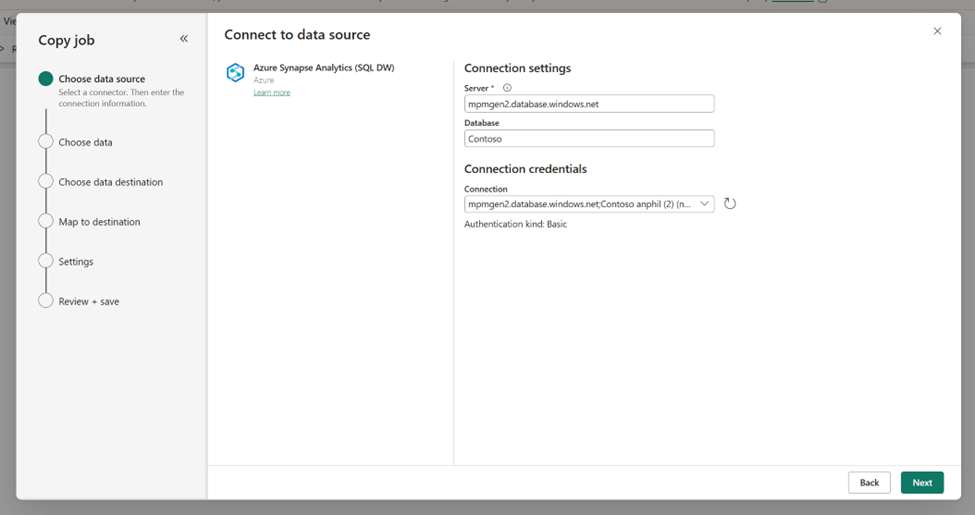Click the Authentication kind: Basic text
Viewport: 975px width, 515px height.
coord(515,224)
